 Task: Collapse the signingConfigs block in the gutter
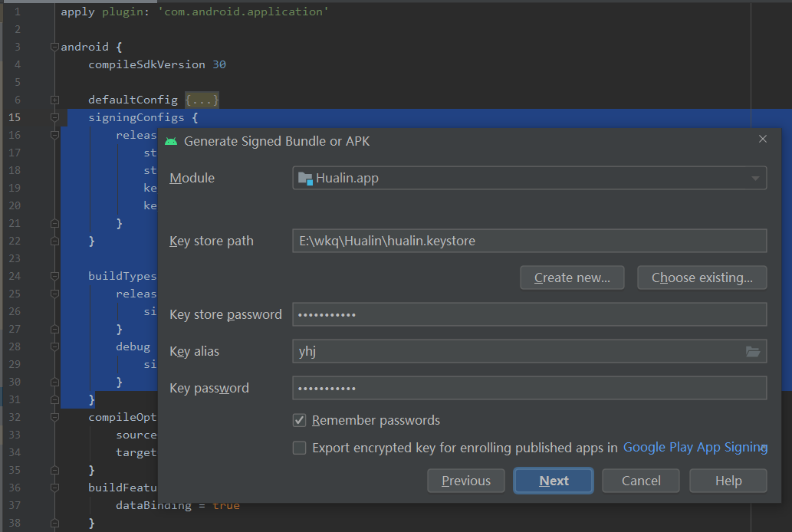pyautogui.click(x=54, y=117)
